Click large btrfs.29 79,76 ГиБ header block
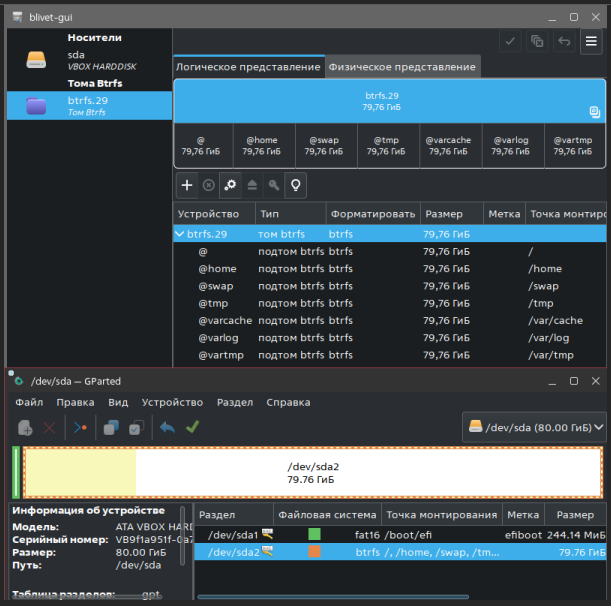 (390, 101)
